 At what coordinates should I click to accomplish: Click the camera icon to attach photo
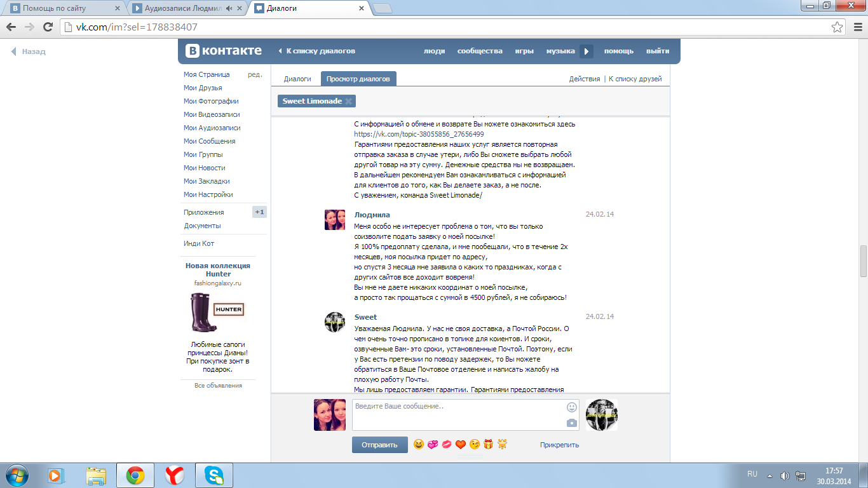click(572, 423)
